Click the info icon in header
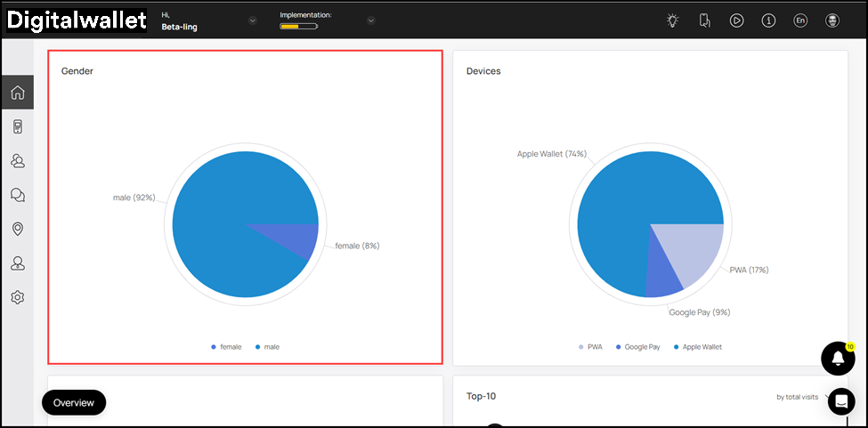 tap(768, 20)
